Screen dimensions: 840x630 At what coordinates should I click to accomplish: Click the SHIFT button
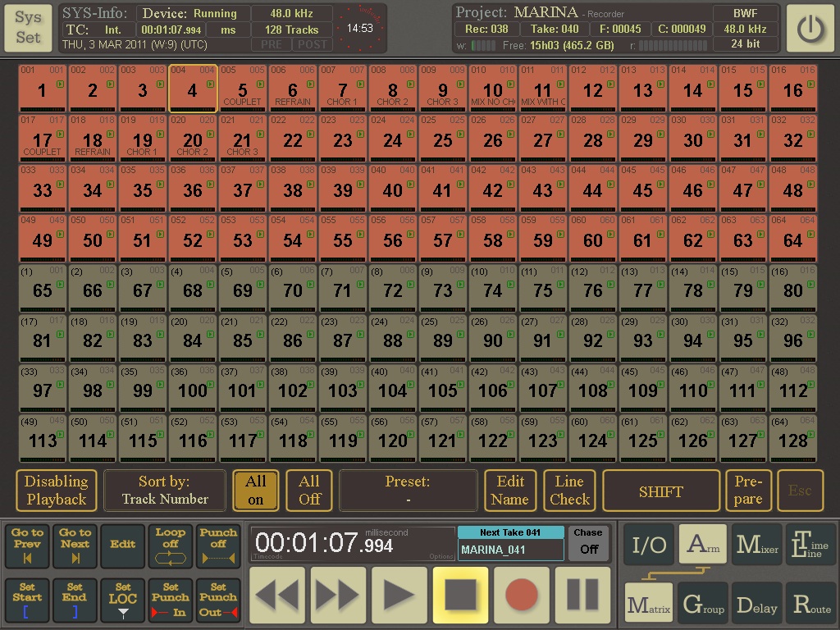[x=661, y=491]
